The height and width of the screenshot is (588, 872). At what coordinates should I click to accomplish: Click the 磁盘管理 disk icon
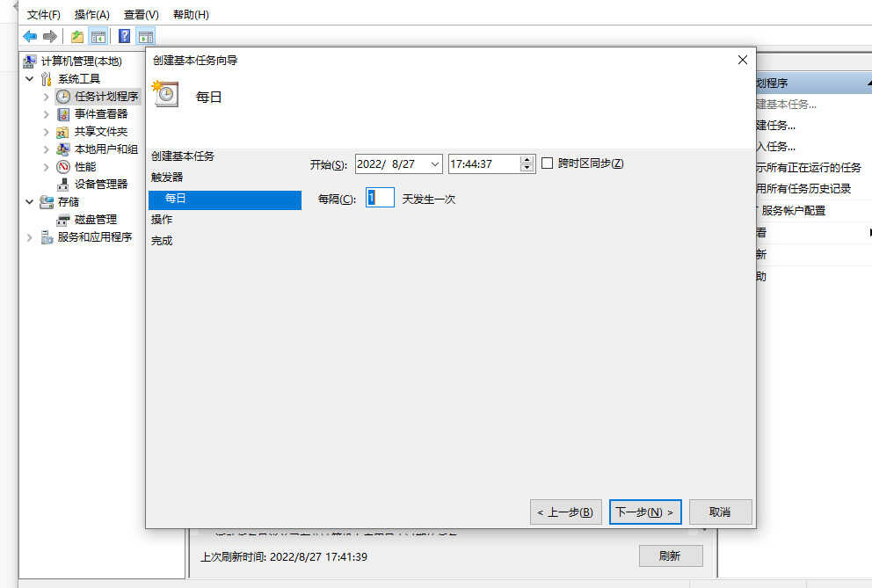(63, 220)
